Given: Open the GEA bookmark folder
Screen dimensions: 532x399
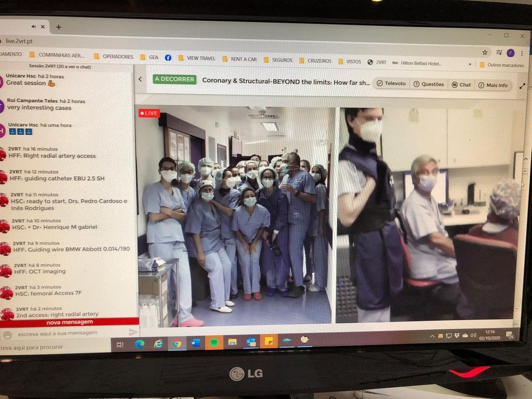Looking at the screenshot, I should point(150,57).
